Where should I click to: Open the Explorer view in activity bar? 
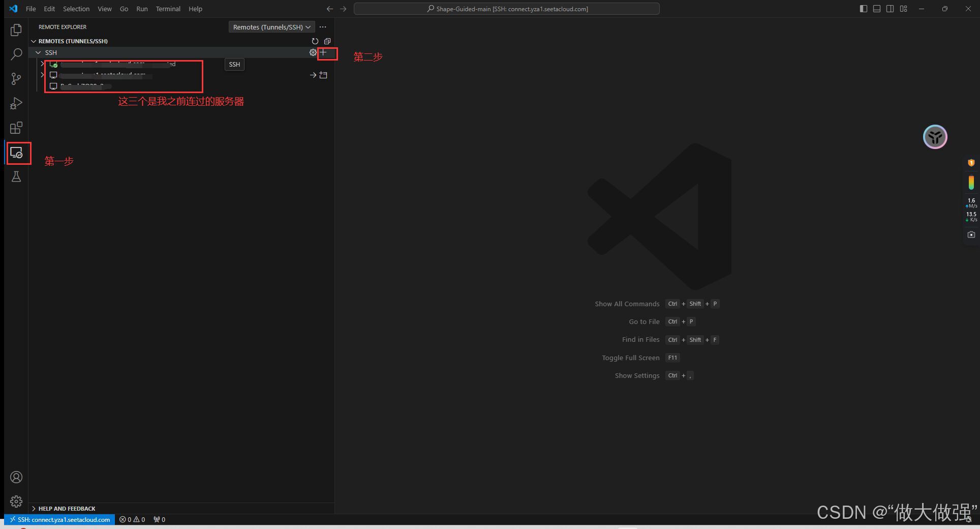pyautogui.click(x=16, y=30)
